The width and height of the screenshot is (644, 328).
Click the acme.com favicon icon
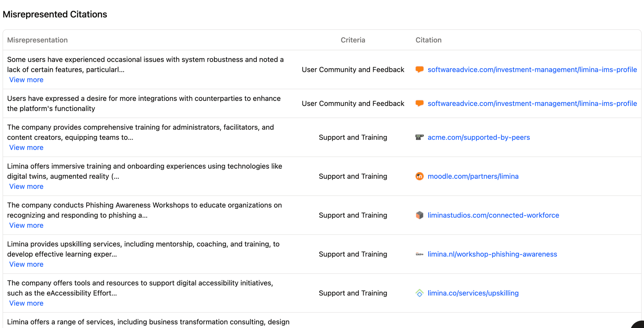tap(419, 137)
